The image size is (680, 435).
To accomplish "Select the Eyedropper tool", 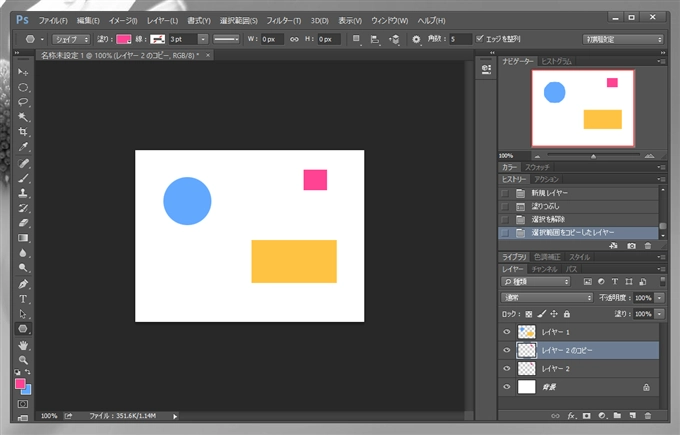I will tap(23, 147).
